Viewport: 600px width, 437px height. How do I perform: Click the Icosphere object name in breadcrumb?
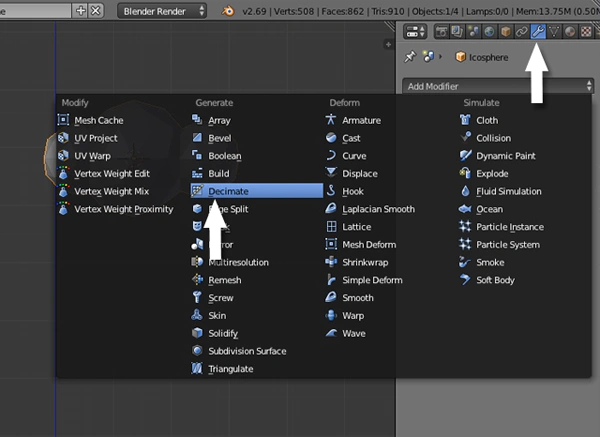click(490, 57)
